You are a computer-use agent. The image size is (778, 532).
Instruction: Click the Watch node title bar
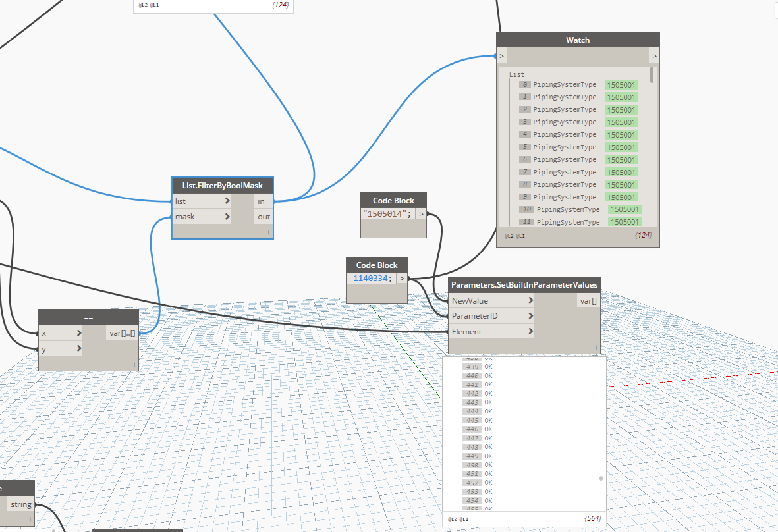(578, 40)
